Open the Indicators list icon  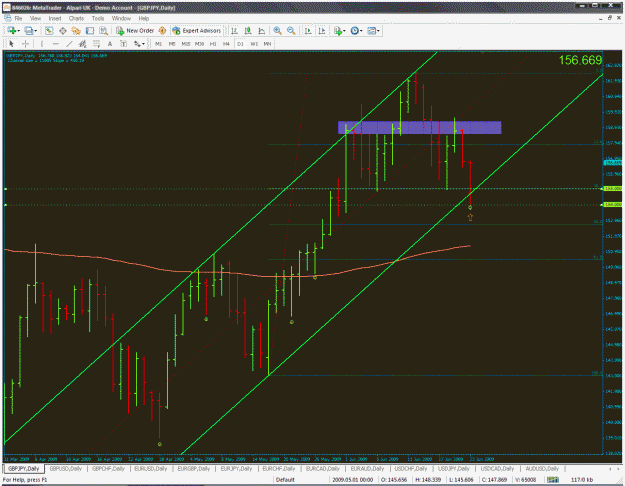338,31
